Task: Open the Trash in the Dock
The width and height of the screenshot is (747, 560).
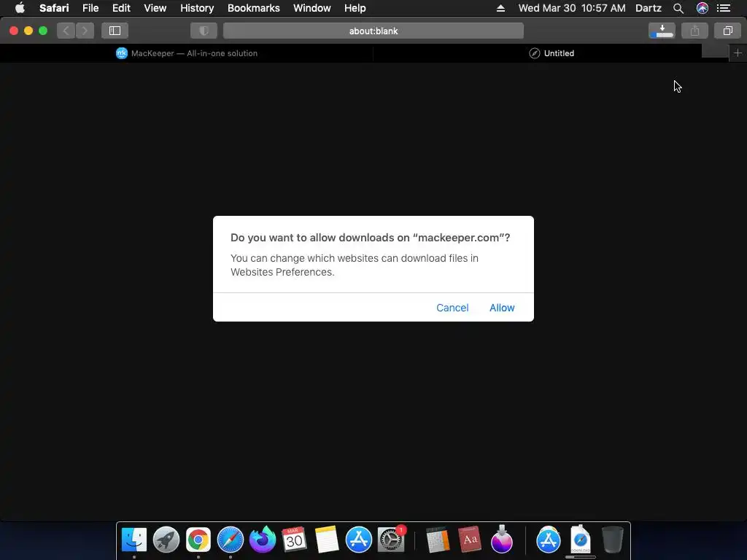Action: click(613, 540)
